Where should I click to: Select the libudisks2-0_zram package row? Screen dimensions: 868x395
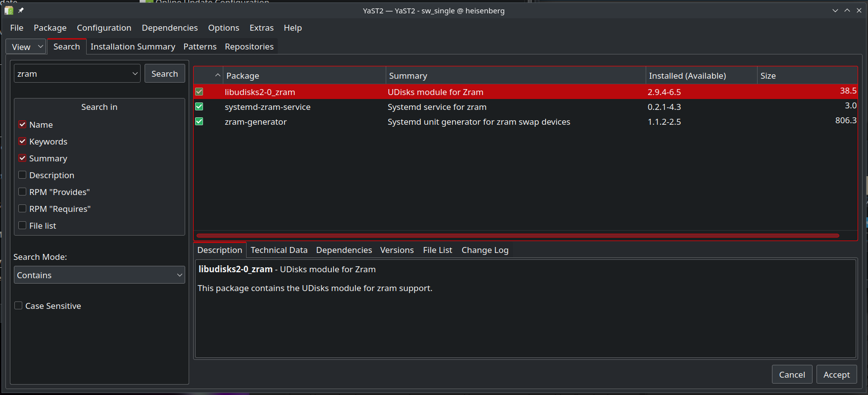pyautogui.click(x=525, y=92)
